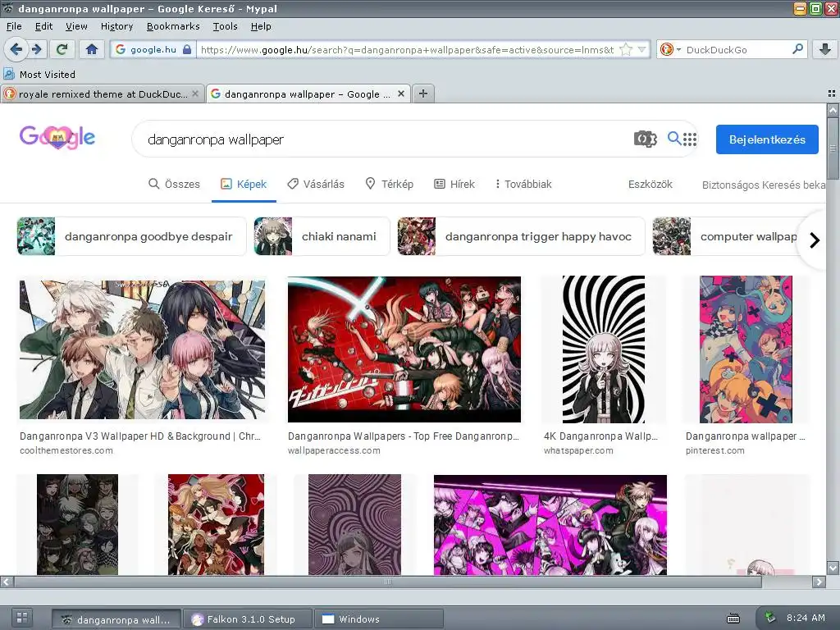Go forward with the forward arrow

36,49
